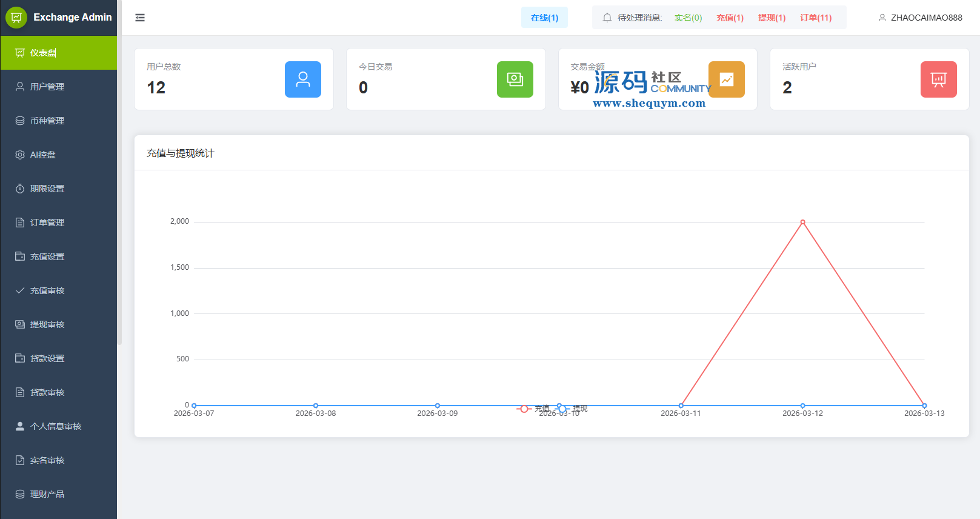
Task: Click the sidebar vertical scrollbar
Action: click(119, 182)
